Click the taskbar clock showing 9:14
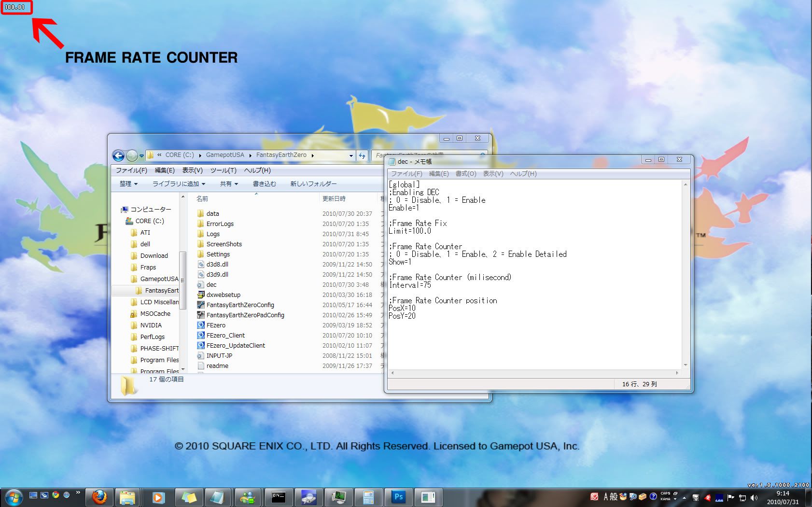 783,497
